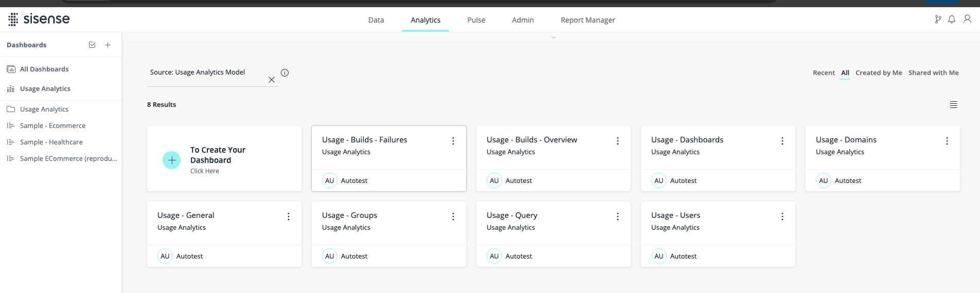The width and height of the screenshot is (980, 293).
Task: Clear the Source filter with X icon
Action: coord(272,80)
